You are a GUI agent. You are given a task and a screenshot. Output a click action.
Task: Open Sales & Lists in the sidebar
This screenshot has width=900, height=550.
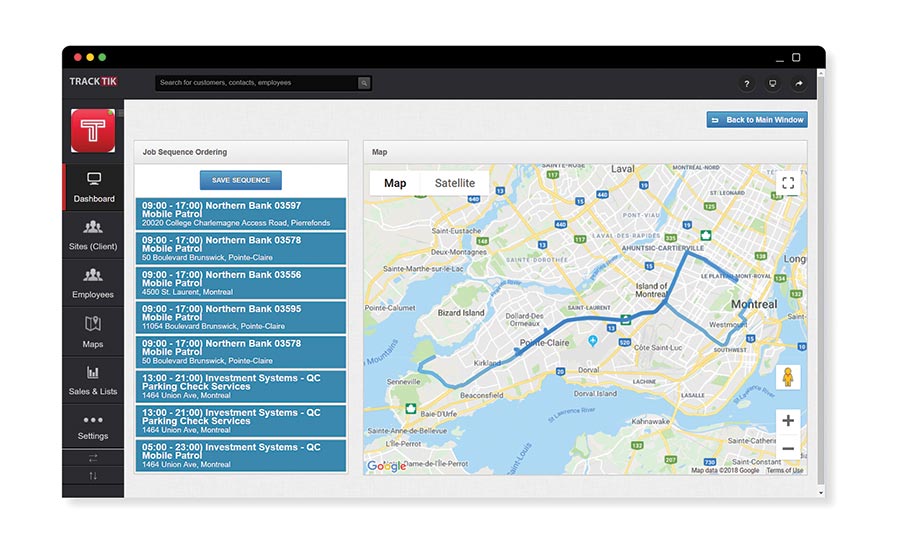93,380
